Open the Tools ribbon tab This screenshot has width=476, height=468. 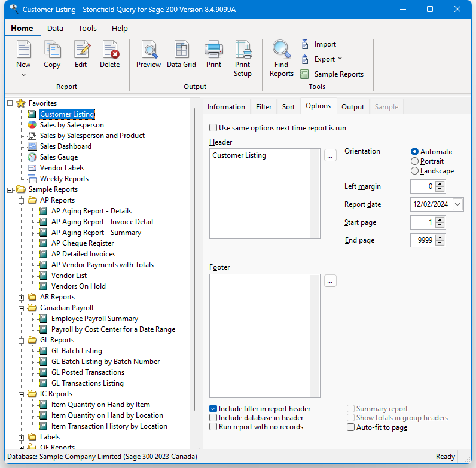click(x=87, y=29)
